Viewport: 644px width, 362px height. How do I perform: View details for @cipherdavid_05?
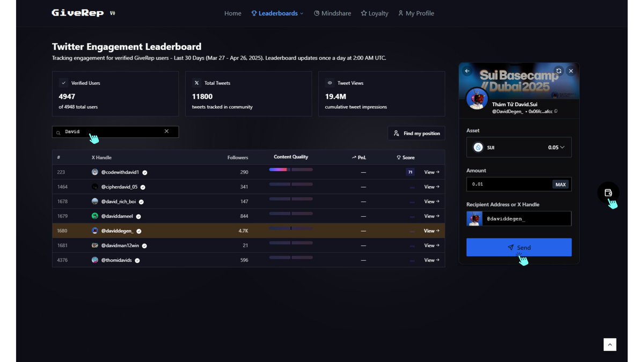(431, 187)
